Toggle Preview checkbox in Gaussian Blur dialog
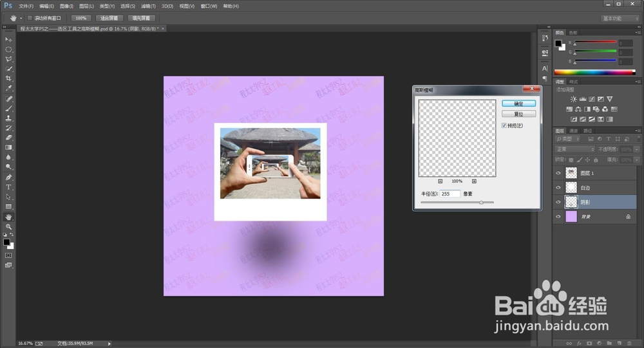The width and height of the screenshot is (644, 348). [504, 125]
